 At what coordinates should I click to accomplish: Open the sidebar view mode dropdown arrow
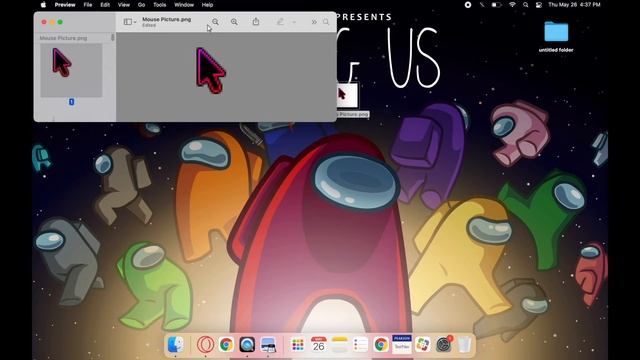click(135, 22)
